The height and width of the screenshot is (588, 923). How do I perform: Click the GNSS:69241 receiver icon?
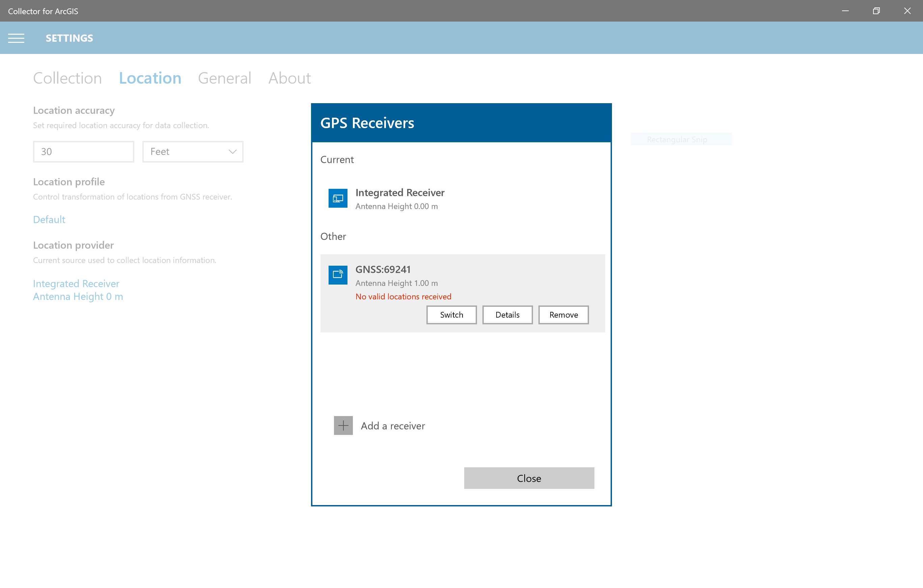click(x=338, y=275)
